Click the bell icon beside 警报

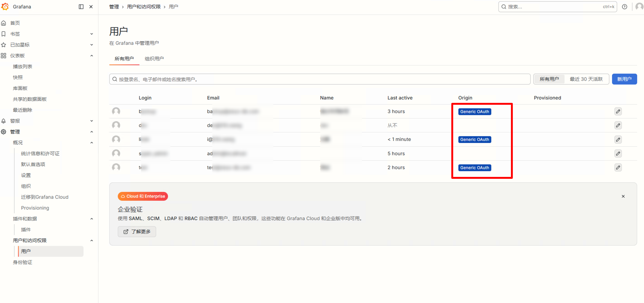pyautogui.click(x=4, y=121)
